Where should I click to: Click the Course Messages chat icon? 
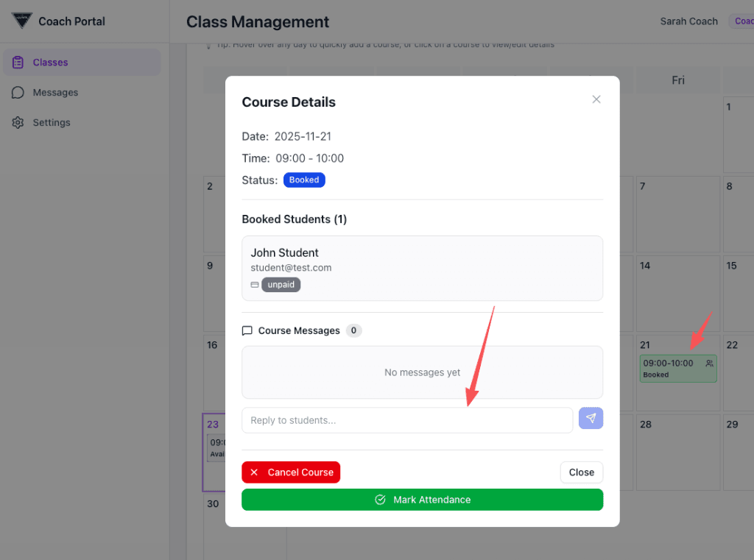coord(247,331)
